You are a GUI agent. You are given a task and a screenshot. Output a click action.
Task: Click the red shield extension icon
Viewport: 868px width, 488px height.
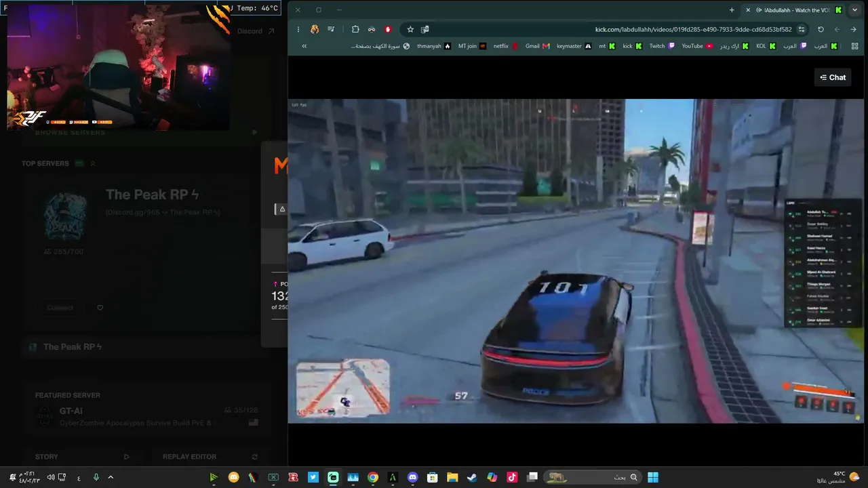point(388,30)
